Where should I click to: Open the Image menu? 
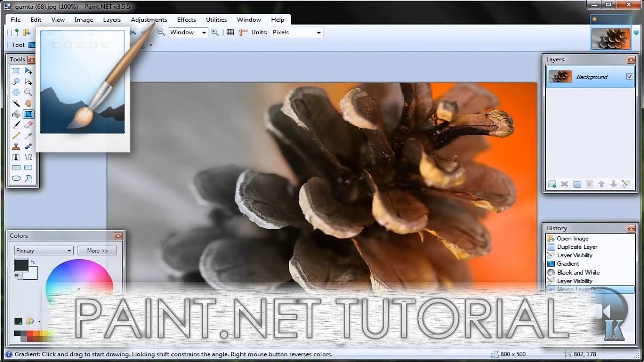(84, 20)
